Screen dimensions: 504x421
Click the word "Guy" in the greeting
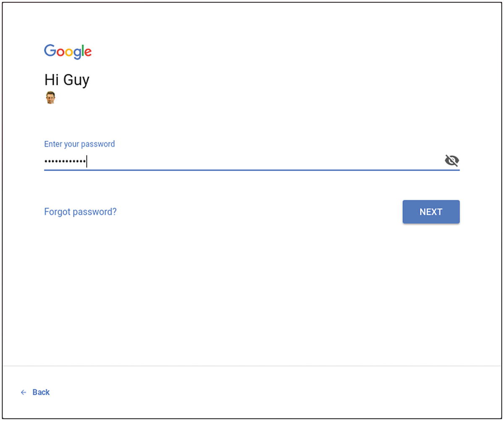(x=77, y=81)
